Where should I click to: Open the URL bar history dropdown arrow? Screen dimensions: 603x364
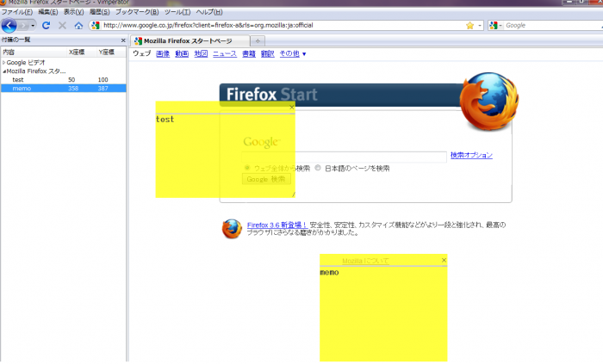480,25
